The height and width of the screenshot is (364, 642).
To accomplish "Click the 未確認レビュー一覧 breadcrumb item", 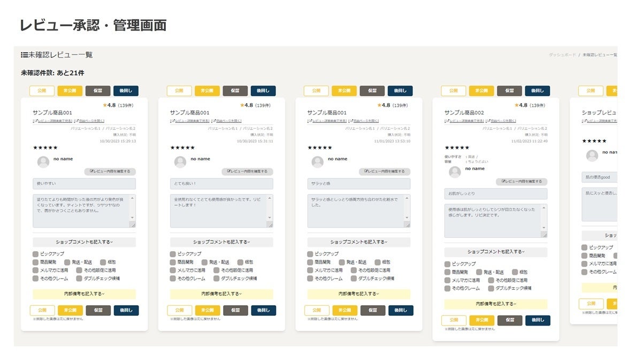I will [x=599, y=55].
